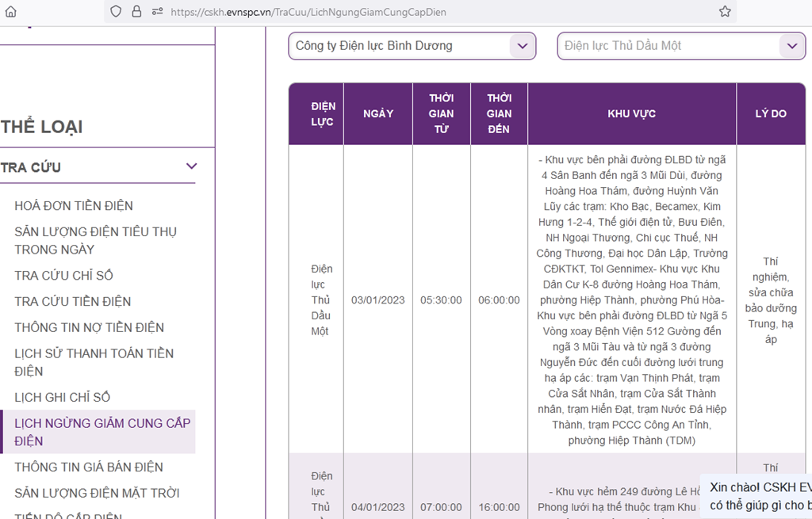
Task: Open LỊCH SỬ THANH TOÁN TIỀN ĐIỆN
Action: tap(94, 362)
